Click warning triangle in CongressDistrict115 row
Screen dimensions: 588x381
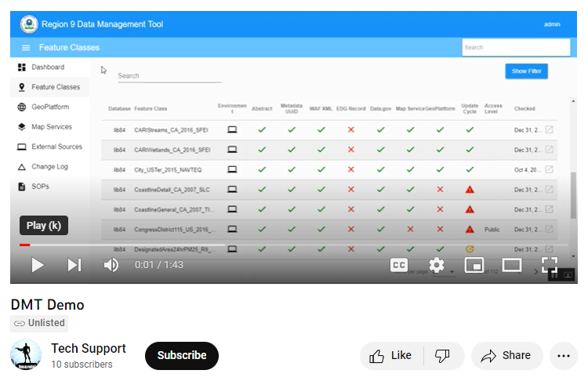470,230
